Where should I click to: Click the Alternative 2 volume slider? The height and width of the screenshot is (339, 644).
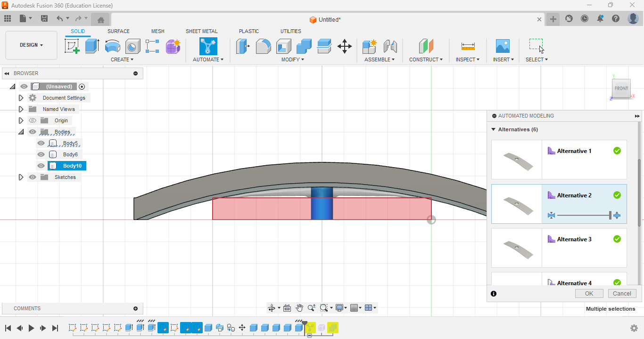coord(584,215)
